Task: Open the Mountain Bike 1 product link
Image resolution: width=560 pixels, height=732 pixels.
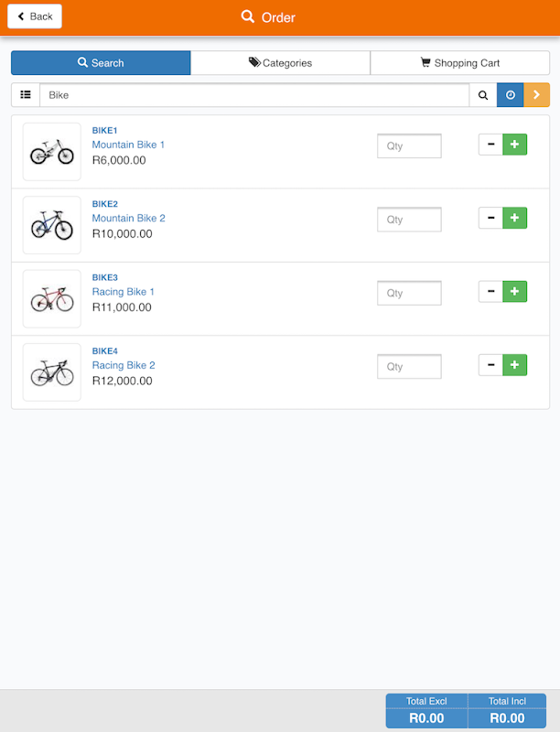Action: tap(128, 145)
